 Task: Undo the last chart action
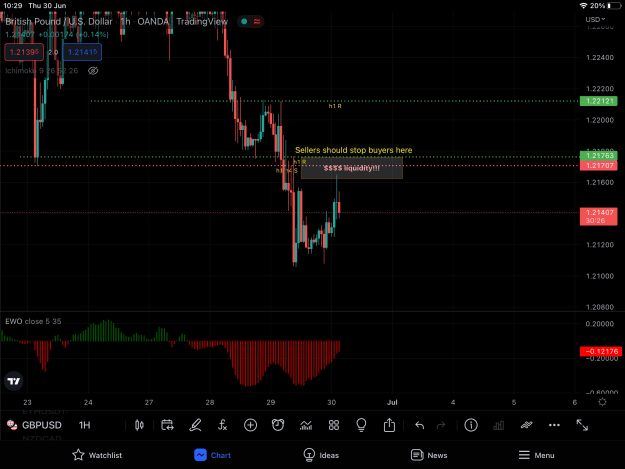coord(419,425)
